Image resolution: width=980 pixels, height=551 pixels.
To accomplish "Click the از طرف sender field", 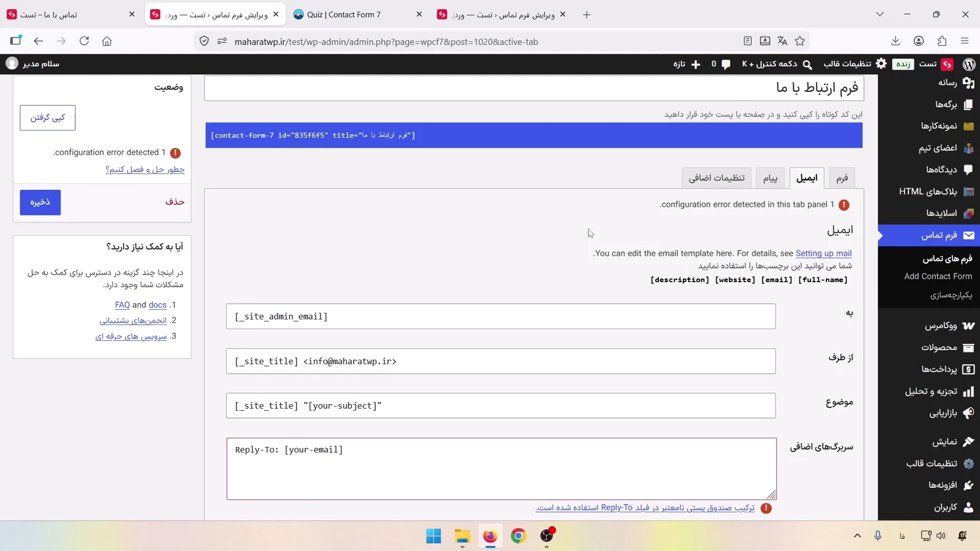I will point(501,361).
